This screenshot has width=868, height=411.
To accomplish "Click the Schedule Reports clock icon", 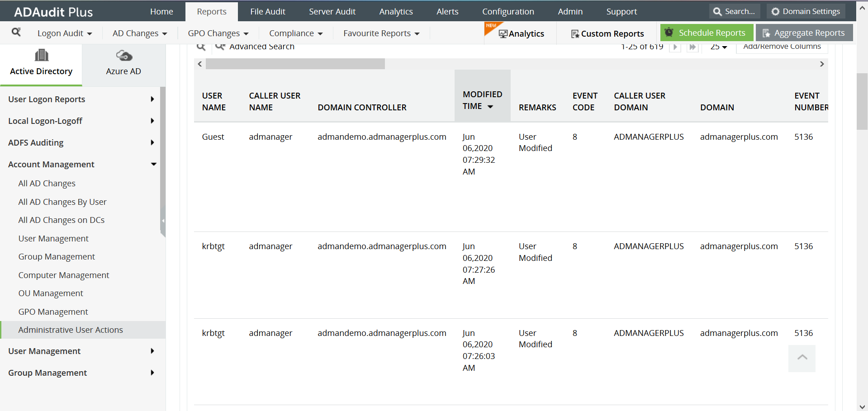I will click(669, 32).
